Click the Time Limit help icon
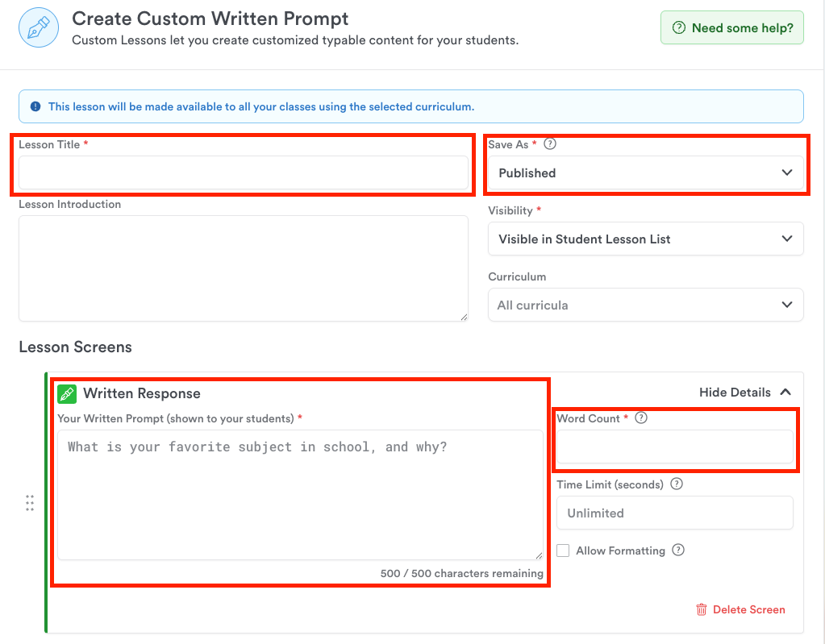Image resolution: width=825 pixels, height=644 pixels. coord(677,484)
